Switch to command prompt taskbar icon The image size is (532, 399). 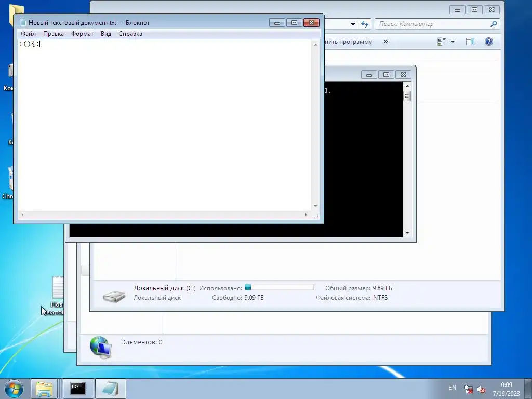(78, 389)
